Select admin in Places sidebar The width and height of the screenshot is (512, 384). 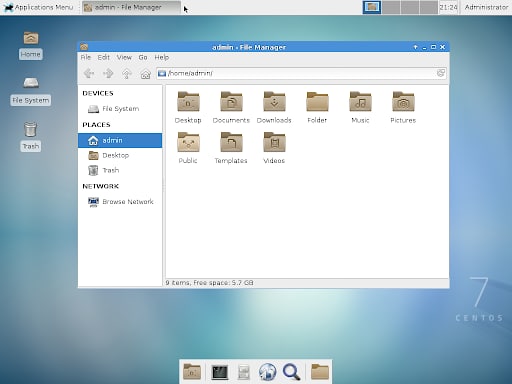pos(120,140)
